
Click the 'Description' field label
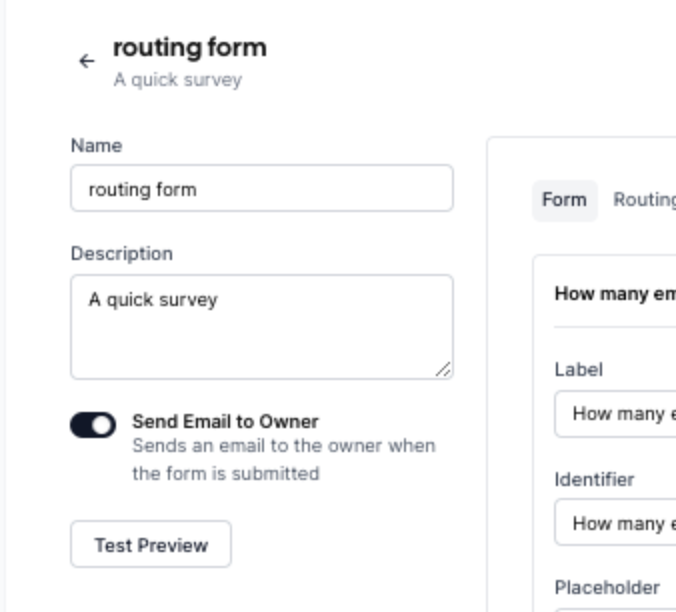pyautogui.click(x=121, y=254)
